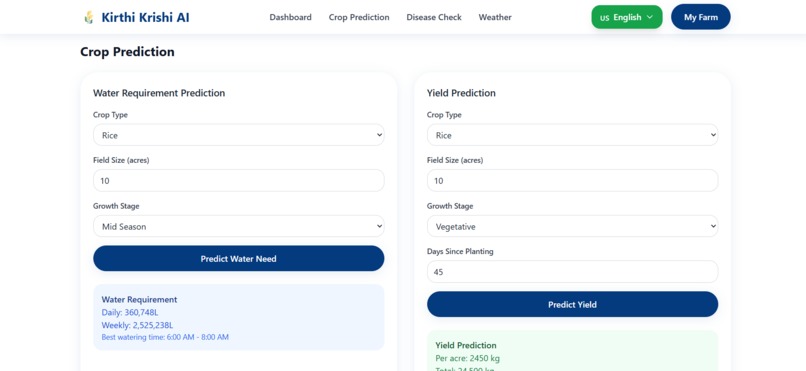The height and width of the screenshot is (371, 806).
Task: Go to Crop Prediction nav item
Action: click(x=359, y=17)
